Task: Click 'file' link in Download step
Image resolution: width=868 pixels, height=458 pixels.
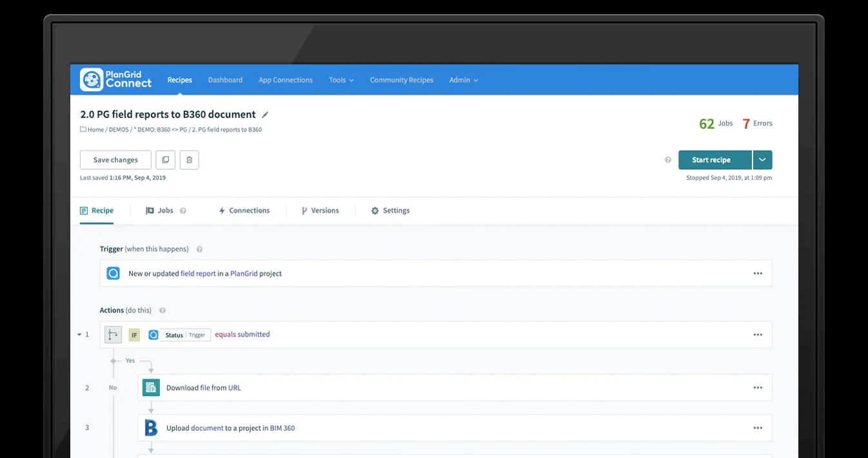Action: pyautogui.click(x=204, y=388)
